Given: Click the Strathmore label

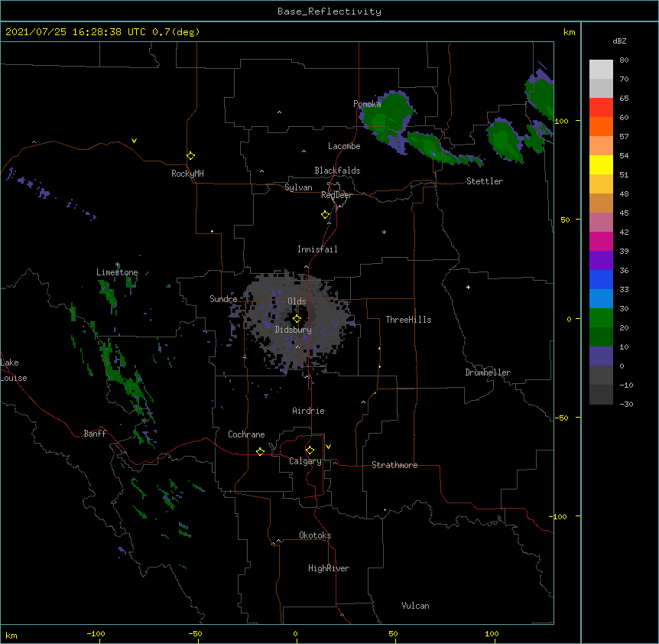Looking at the screenshot, I should tap(394, 465).
